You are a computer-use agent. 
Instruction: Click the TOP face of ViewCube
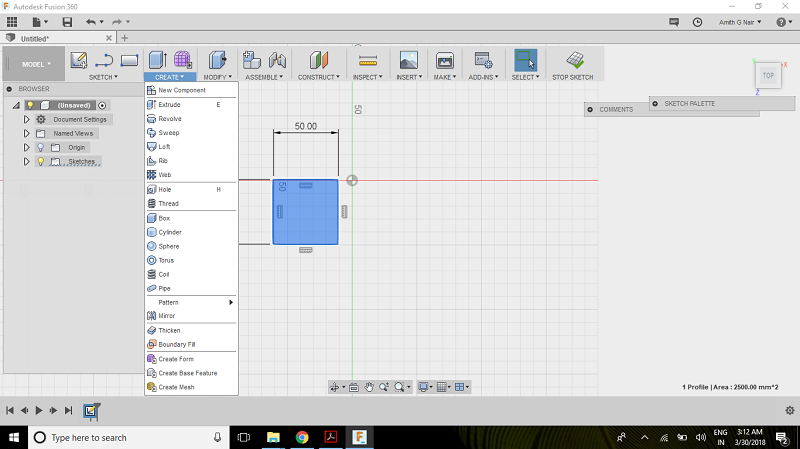click(x=768, y=76)
